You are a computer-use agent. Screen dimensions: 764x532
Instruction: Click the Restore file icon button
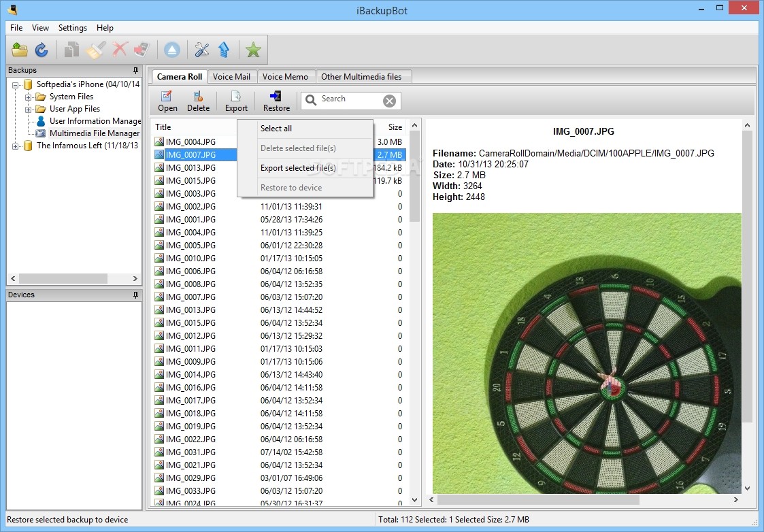point(276,101)
